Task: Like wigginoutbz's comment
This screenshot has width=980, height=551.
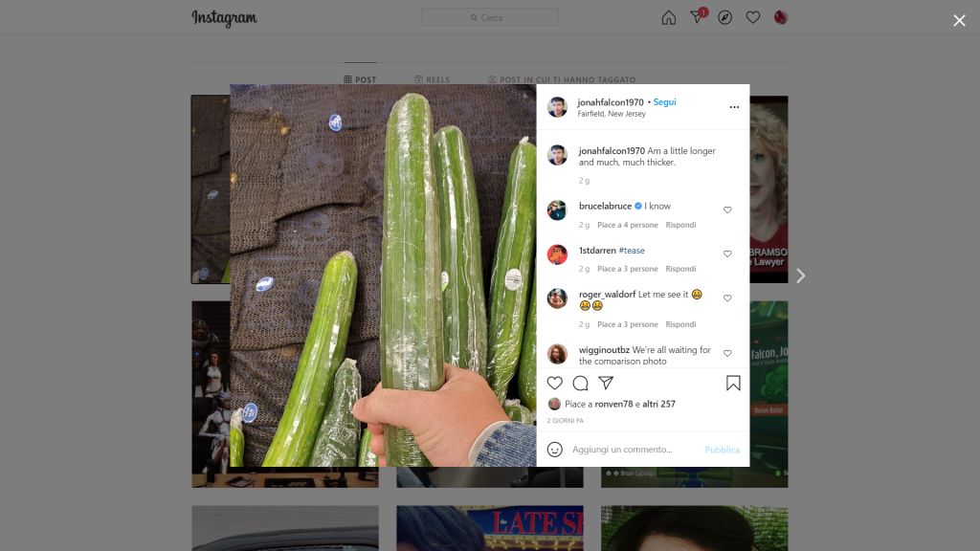Action: pos(727,353)
